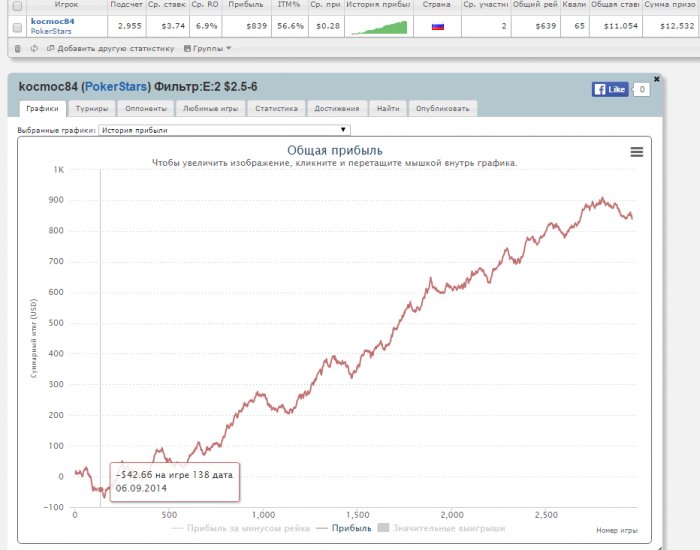The height and width of the screenshot is (550, 700).
Task: Sort by the Страна column header
Action: 437,4
